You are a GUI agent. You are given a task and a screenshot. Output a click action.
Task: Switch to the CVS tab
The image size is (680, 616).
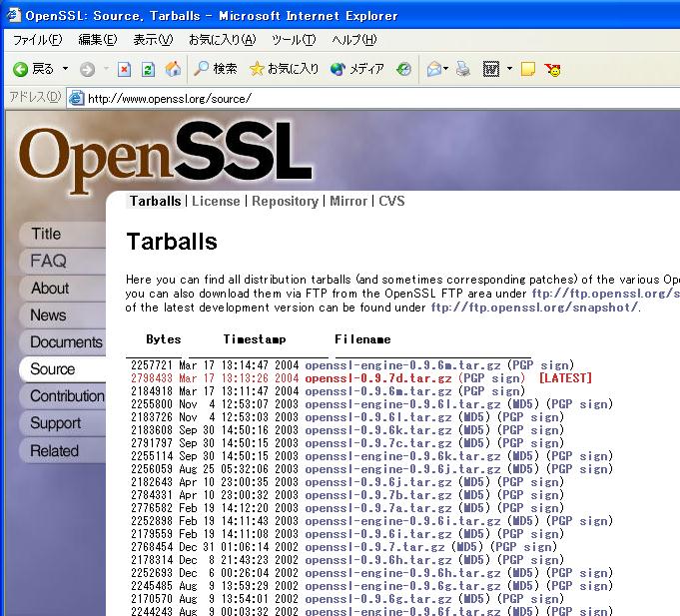point(391,201)
